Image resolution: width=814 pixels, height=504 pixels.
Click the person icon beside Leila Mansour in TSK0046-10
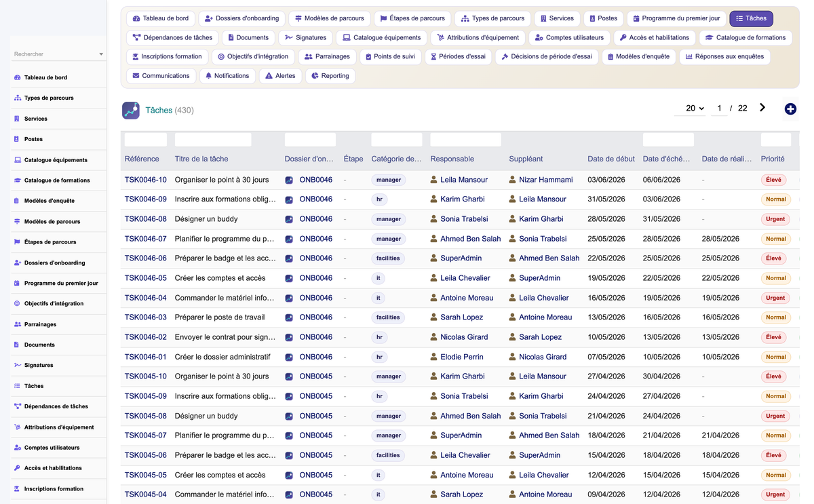point(434,180)
